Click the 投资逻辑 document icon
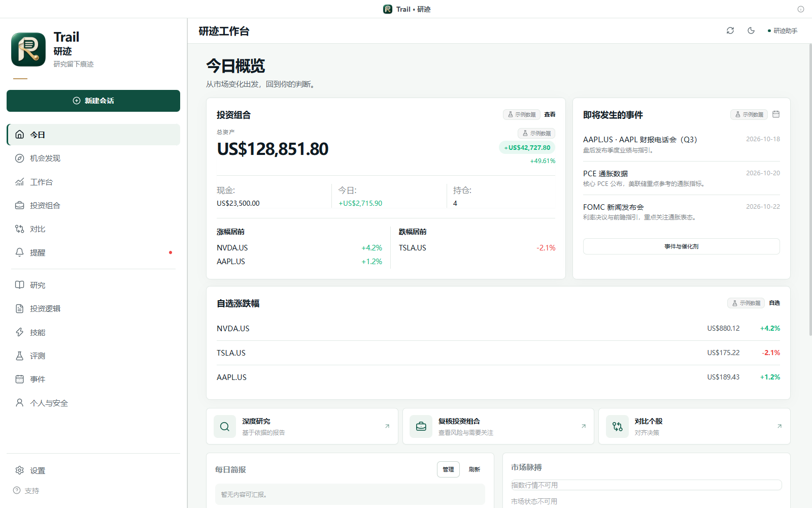Screen dimensions: 812x508 (x=20, y=308)
